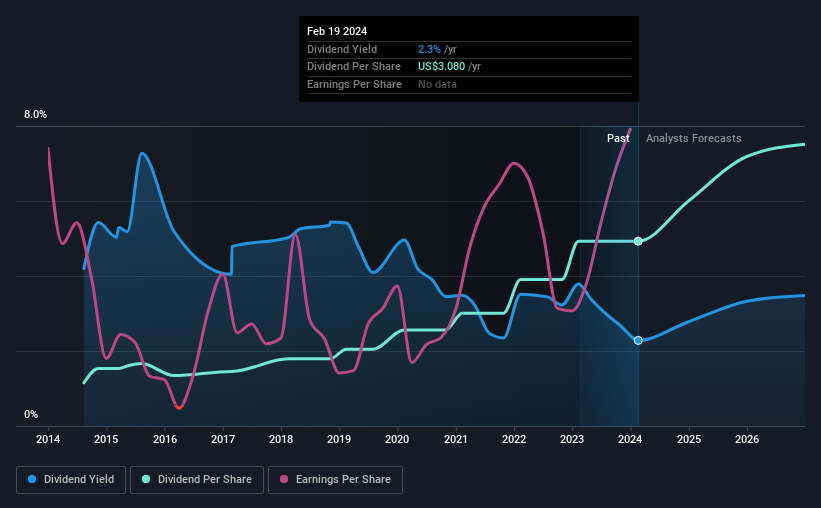Click the teal Dividend Per Share legend dot
Image resolution: width=821 pixels, height=508 pixels.
click(x=146, y=479)
